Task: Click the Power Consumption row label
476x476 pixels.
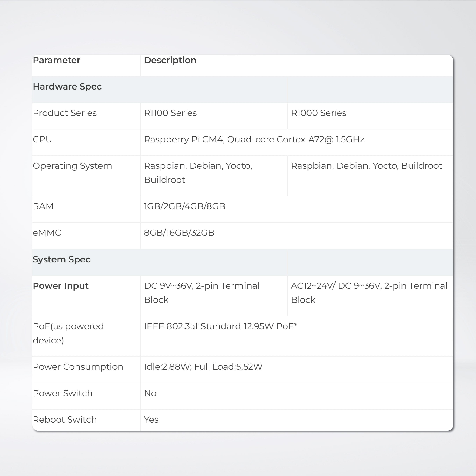Action: point(78,367)
